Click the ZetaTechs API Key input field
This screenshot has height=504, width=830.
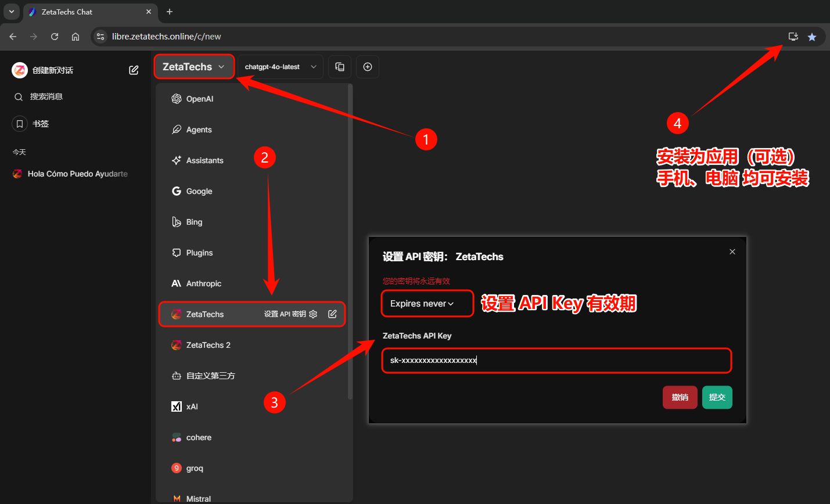click(x=556, y=361)
